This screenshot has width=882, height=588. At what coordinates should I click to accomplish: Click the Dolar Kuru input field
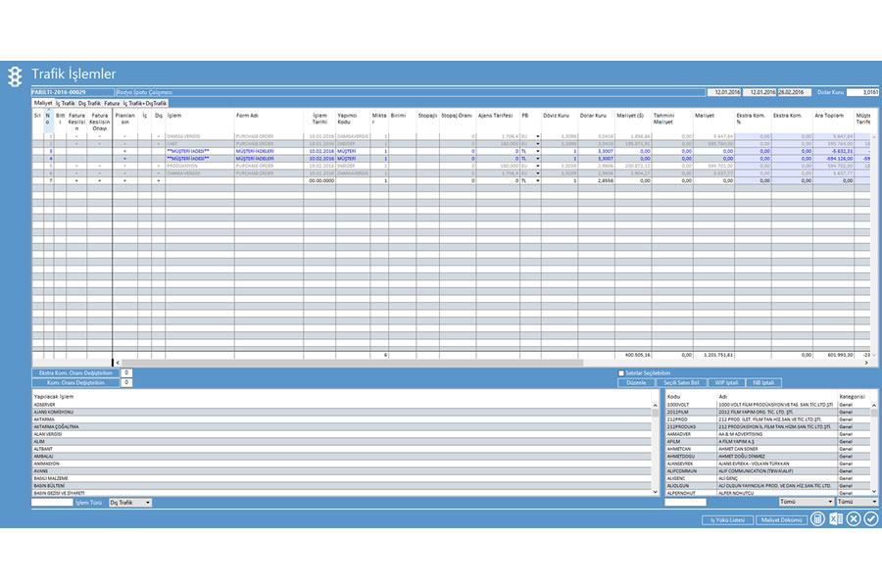click(x=861, y=92)
